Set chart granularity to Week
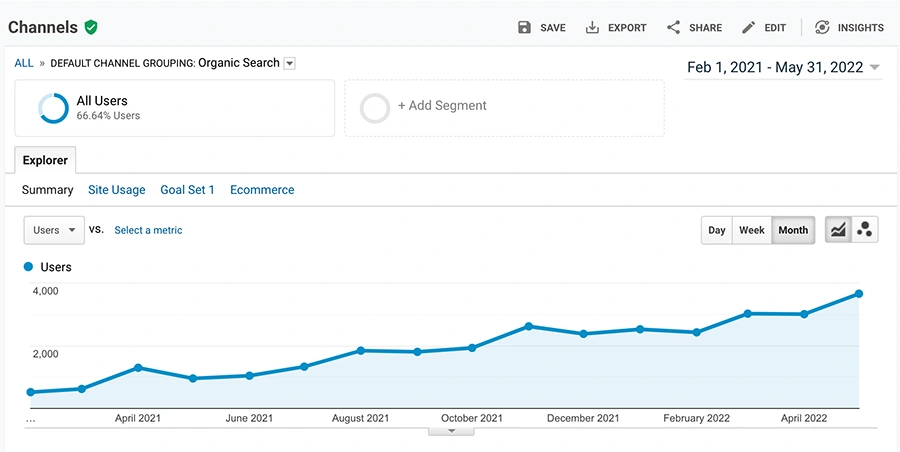This screenshot has width=900, height=452. click(752, 230)
